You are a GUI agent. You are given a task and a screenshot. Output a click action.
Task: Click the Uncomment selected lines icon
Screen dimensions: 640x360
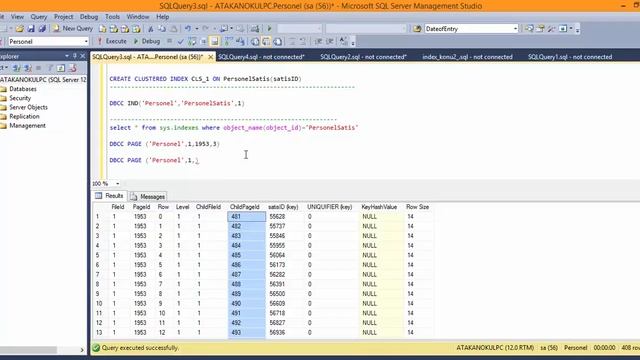tap(303, 41)
